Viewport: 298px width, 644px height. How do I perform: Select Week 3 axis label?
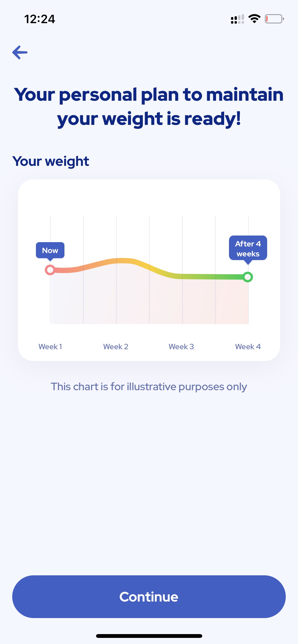click(x=181, y=346)
